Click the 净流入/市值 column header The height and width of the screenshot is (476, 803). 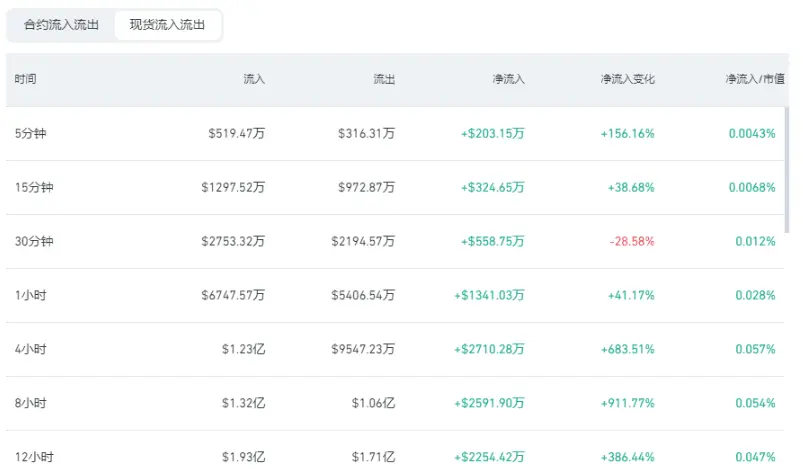755,79
